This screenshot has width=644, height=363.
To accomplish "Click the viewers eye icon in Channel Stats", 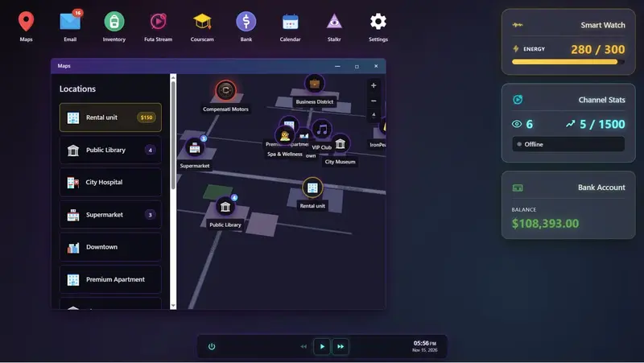I will [517, 124].
